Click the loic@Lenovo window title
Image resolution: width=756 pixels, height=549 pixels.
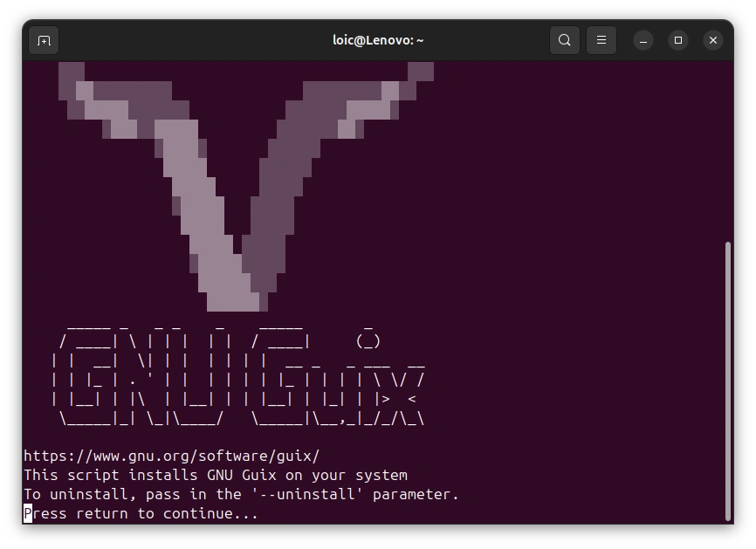378,40
